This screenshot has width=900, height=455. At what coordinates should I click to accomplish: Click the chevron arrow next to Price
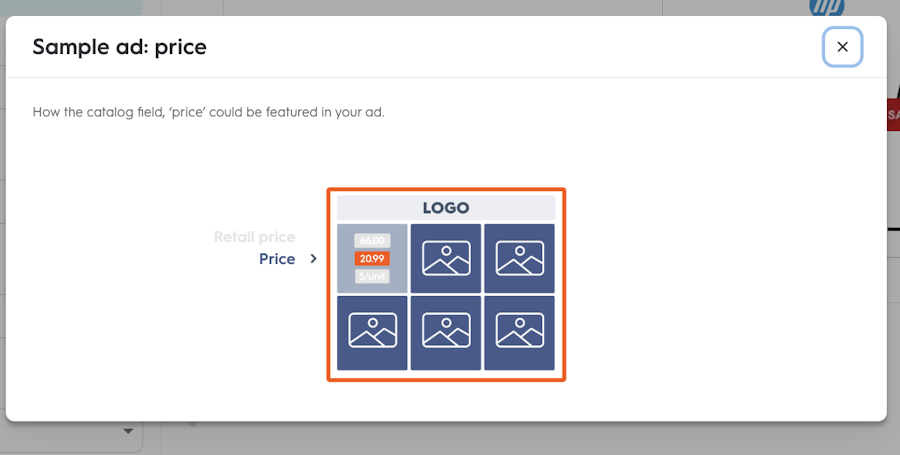[313, 259]
